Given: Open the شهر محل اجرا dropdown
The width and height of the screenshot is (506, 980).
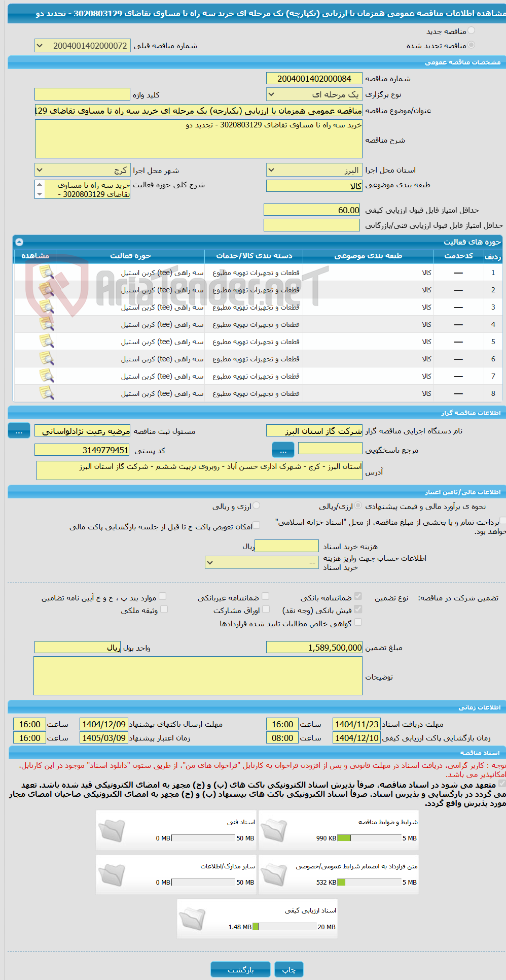Looking at the screenshot, I should coord(82,170).
